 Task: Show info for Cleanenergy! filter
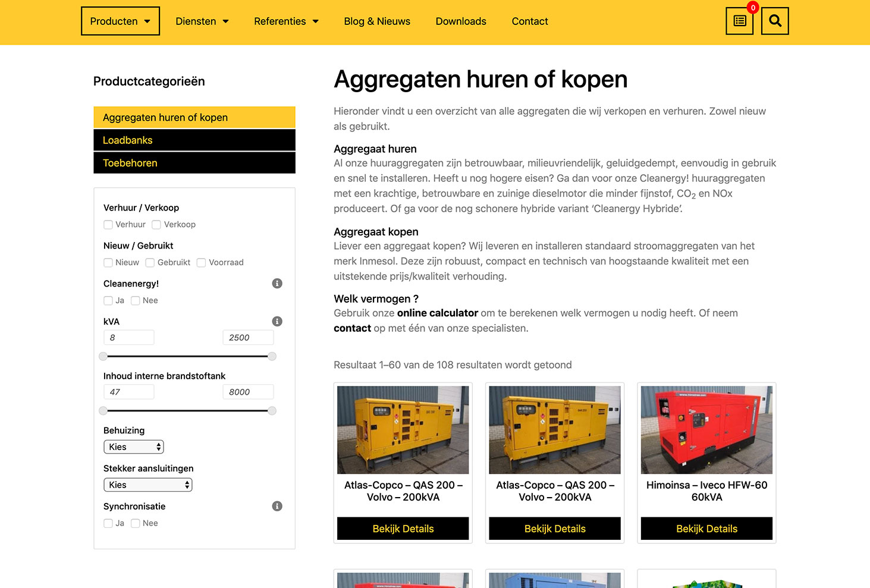point(277,284)
